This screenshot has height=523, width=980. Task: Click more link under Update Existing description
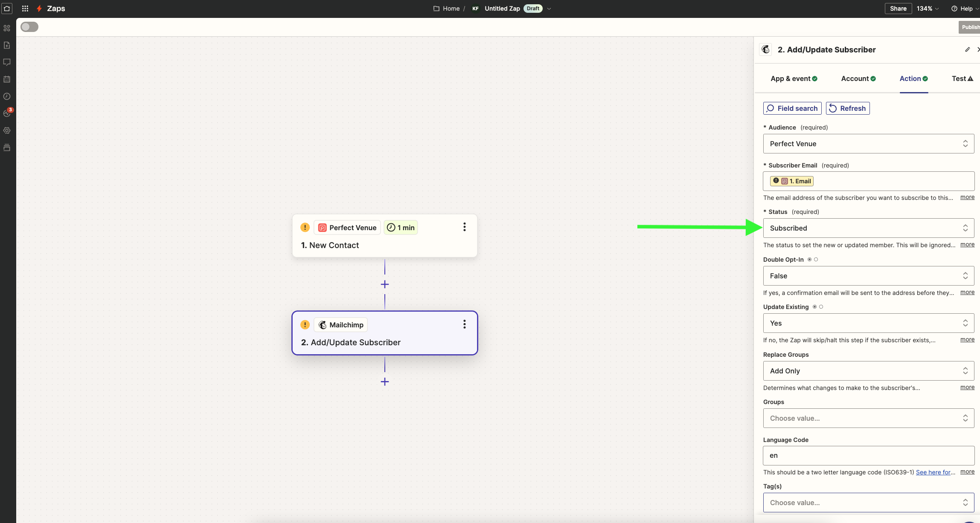967,339
